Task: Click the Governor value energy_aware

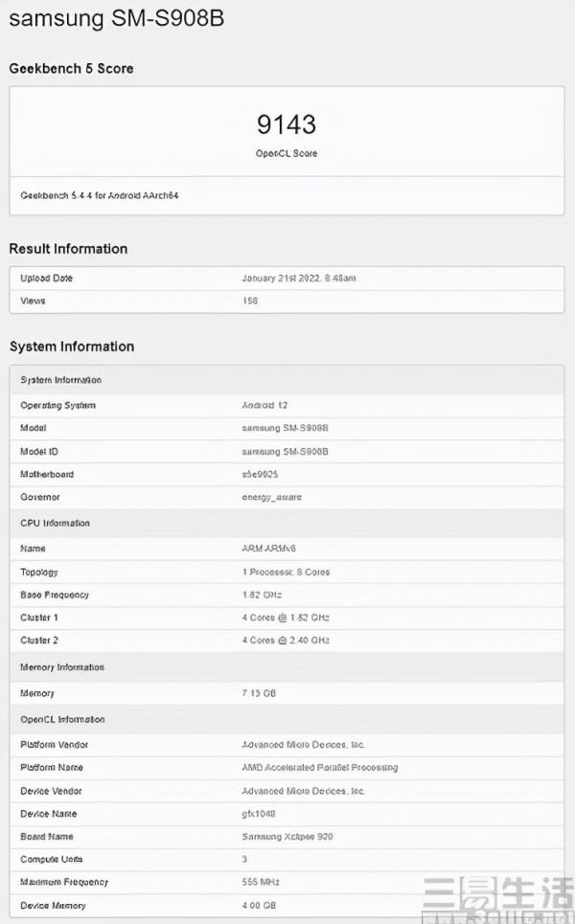Action: pyautogui.click(x=273, y=497)
